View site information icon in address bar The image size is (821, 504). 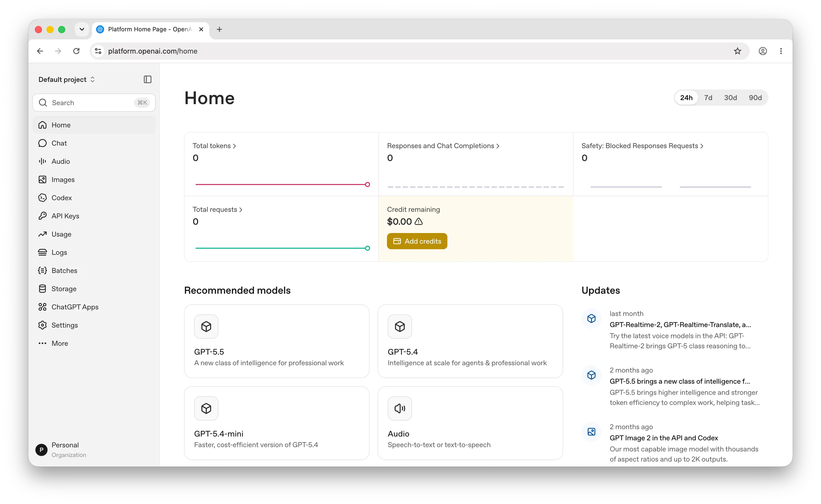point(98,51)
